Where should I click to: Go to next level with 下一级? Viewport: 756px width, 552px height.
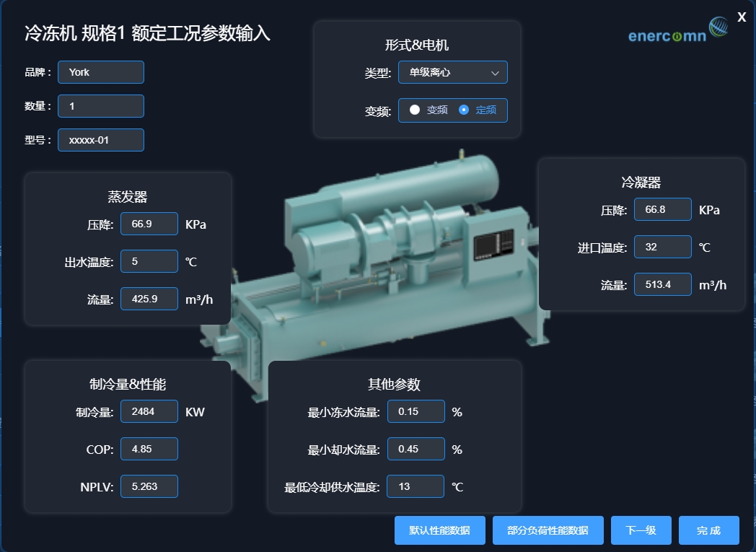coord(641,530)
